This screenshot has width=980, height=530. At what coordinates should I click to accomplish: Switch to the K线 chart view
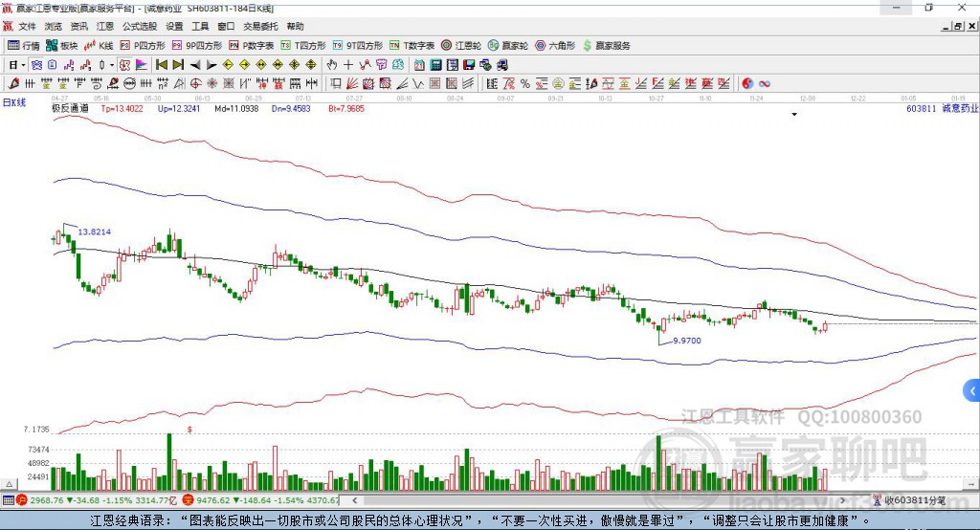coord(100,45)
